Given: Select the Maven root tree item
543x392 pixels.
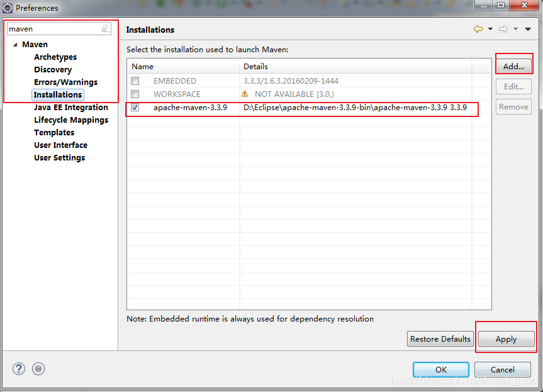Looking at the screenshot, I should (35, 45).
